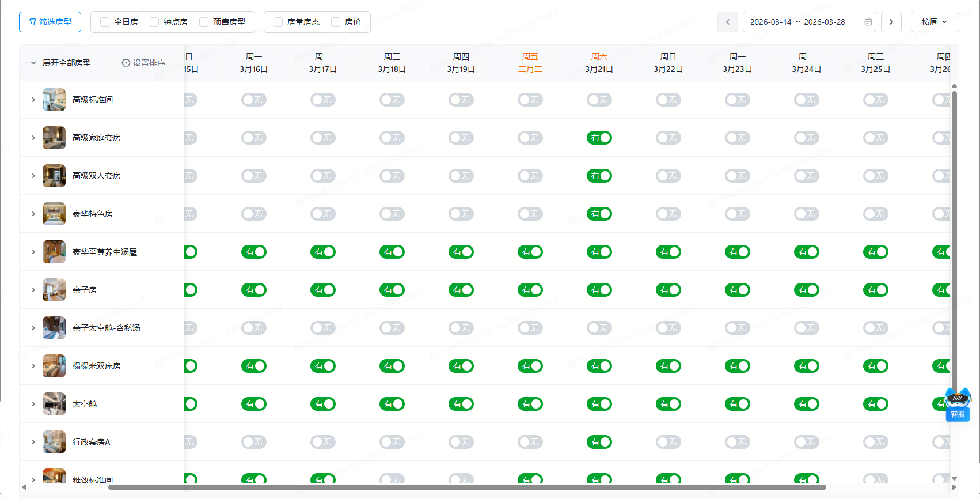Image resolution: width=980 pixels, height=499 pixels.
Task: Check the 钟点房 option
Action: 154,22
